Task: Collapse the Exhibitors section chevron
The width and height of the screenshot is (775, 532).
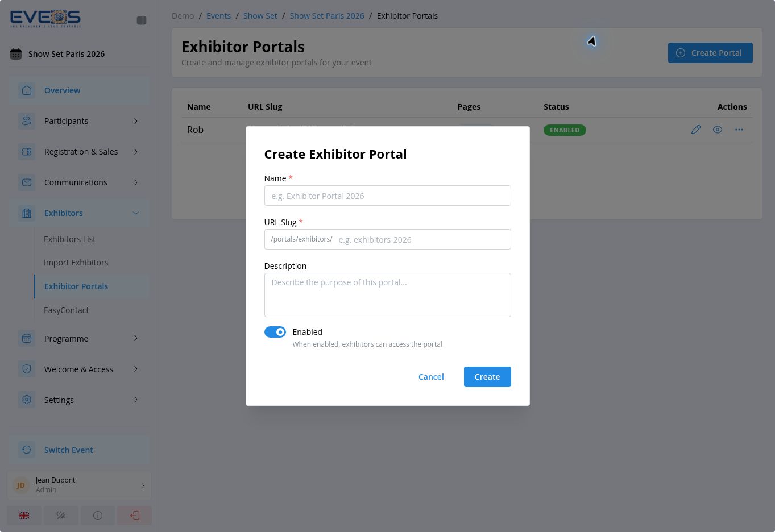Action: (x=136, y=213)
